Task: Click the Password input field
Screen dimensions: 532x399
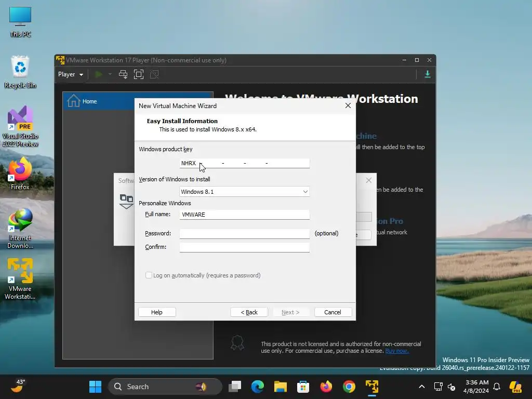Action: (244, 233)
